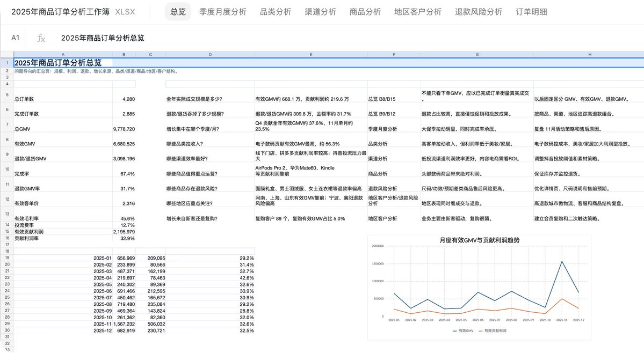Select row 19 header

(7, 258)
